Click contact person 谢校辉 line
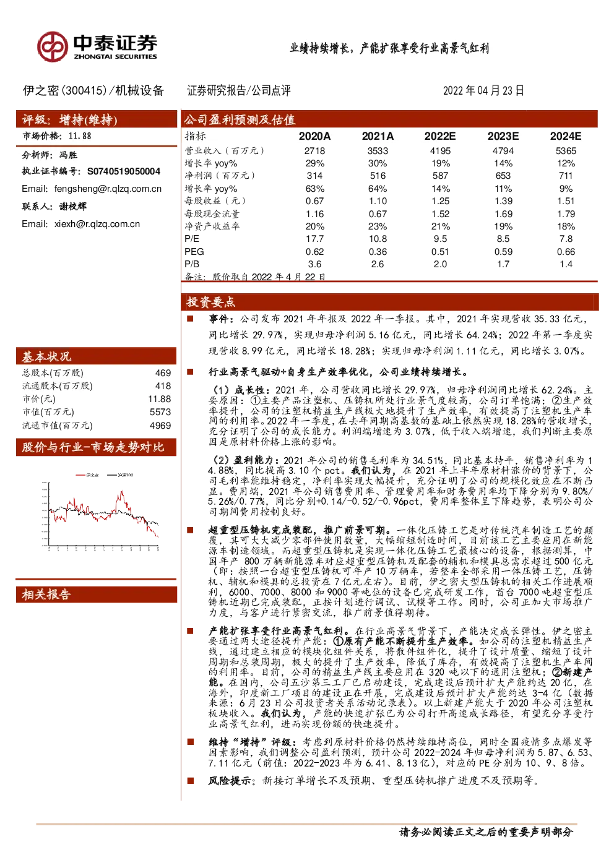Viewport: 614px width, 868px height. [54, 207]
